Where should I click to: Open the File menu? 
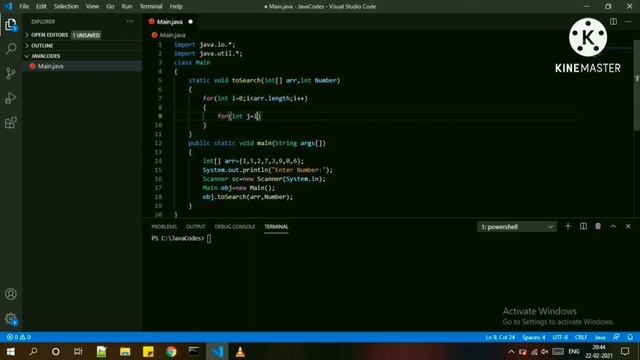(24, 7)
